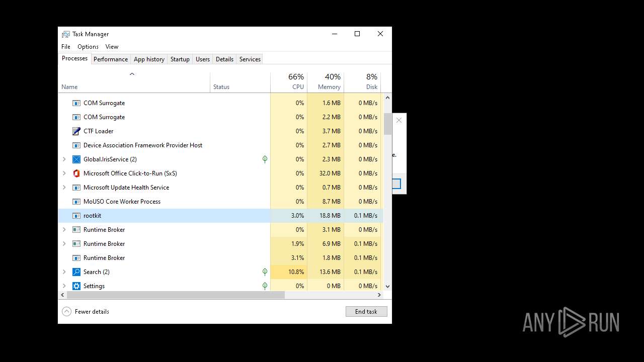This screenshot has height=362, width=644.
Task: Click the Microsoft Office Click-to-Run icon
Action: pos(76,173)
